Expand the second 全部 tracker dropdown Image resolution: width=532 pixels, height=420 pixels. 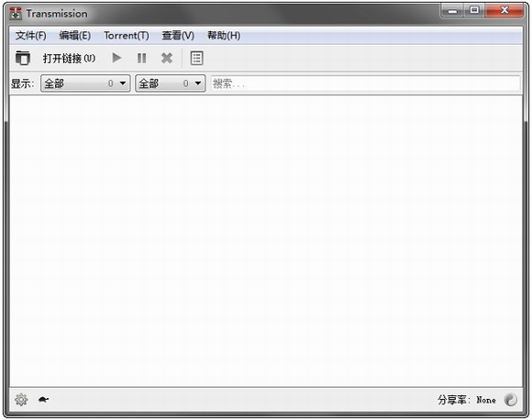(170, 83)
